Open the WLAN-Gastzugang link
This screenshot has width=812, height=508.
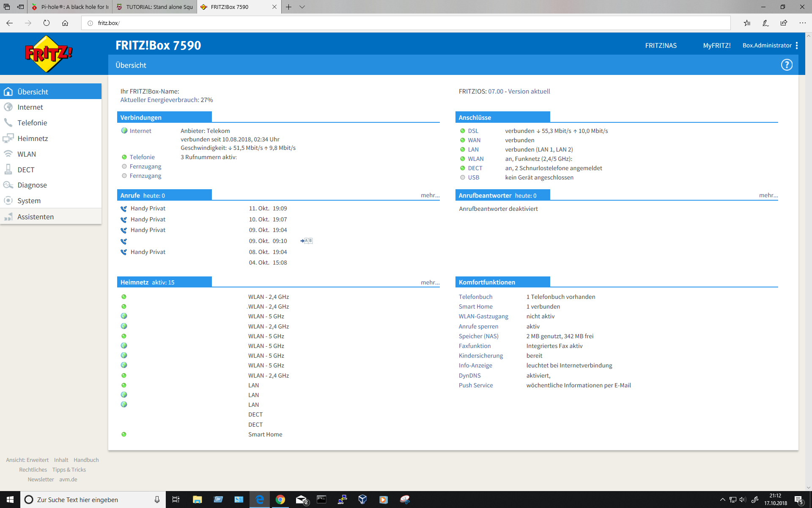483,316
